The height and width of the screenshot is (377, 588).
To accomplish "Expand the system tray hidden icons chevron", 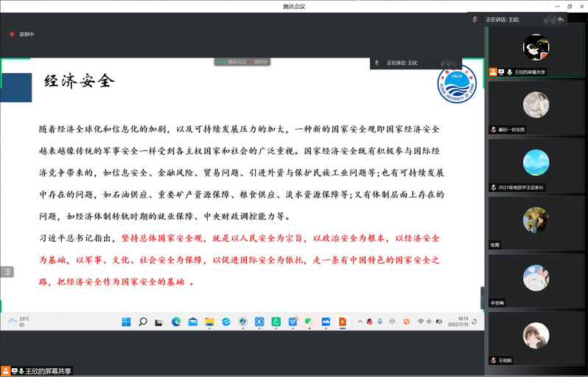I will tap(359, 322).
